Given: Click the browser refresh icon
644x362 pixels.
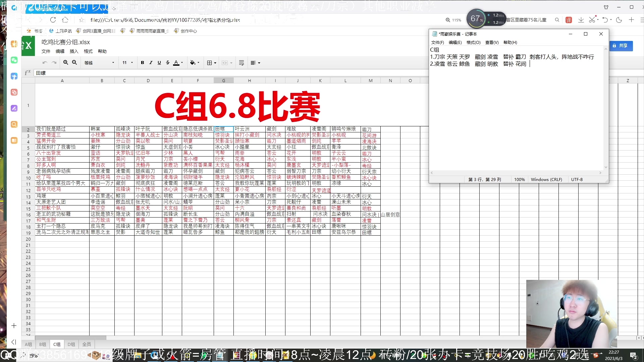Looking at the screenshot, I should pyautogui.click(x=53, y=20).
